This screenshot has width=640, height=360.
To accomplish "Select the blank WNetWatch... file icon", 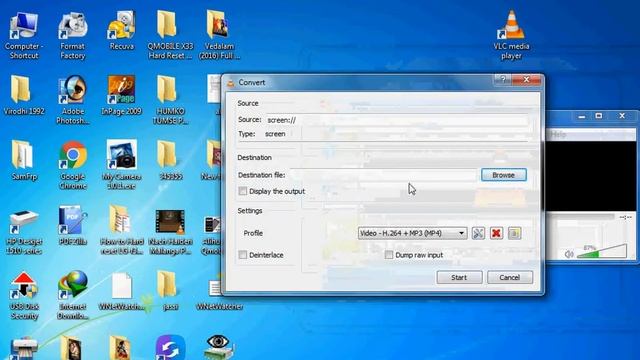I will [121, 291].
